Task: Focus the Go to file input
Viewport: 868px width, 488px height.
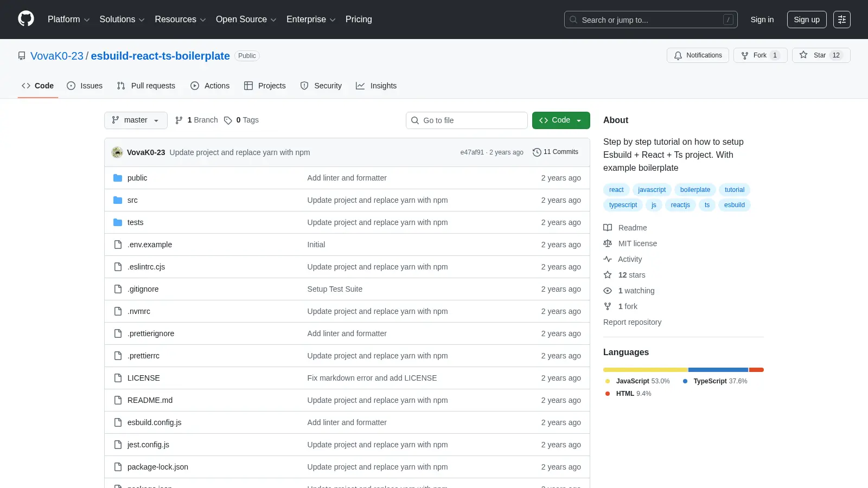Action: click(x=467, y=120)
